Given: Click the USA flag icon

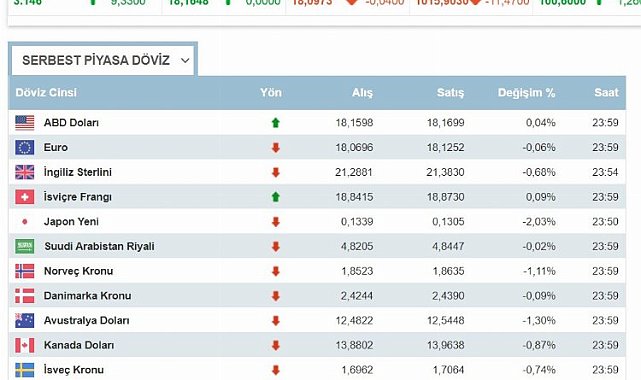Looking at the screenshot, I should coord(25,123).
